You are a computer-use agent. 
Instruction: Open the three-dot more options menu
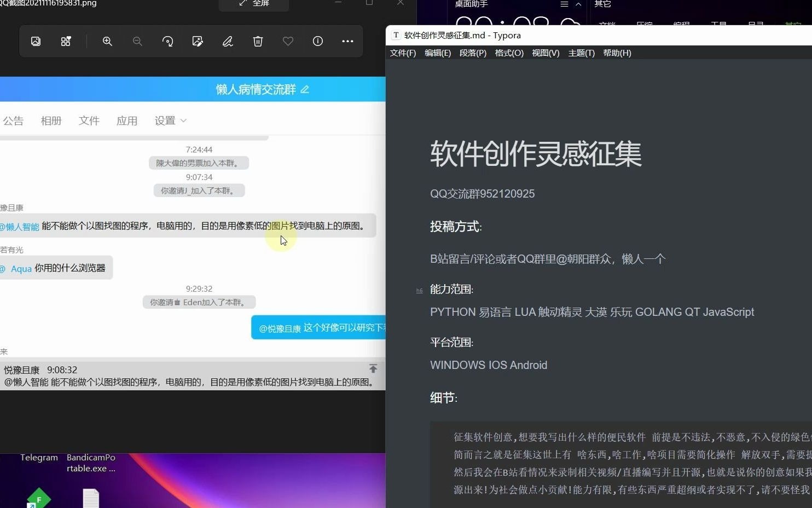(x=347, y=41)
